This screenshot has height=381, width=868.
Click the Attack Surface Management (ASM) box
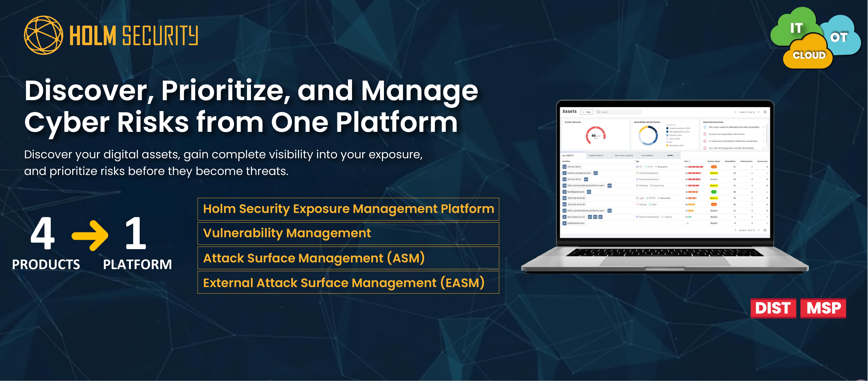click(x=348, y=258)
